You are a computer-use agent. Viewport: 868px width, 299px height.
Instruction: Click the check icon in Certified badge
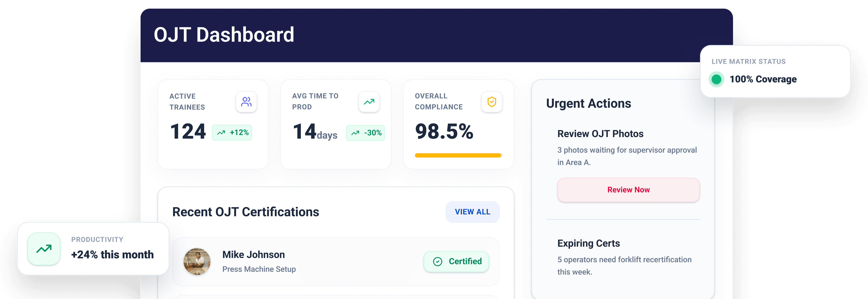[x=437, y=262]
